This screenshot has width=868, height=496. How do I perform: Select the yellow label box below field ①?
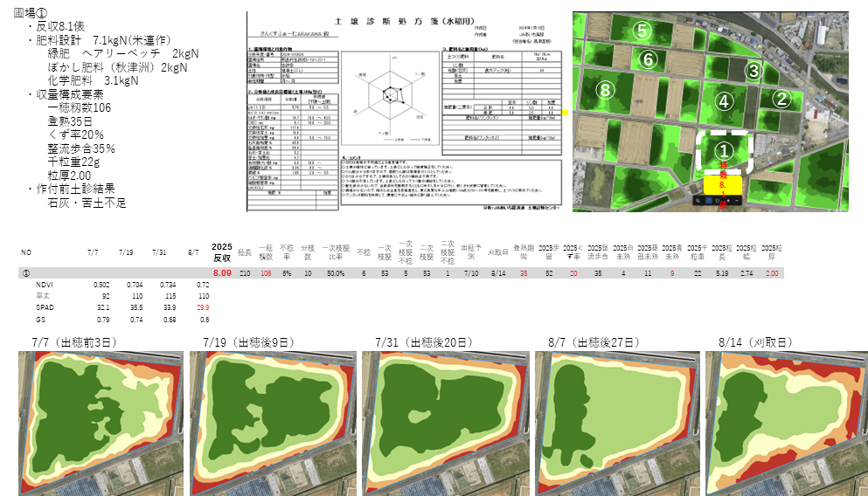click(723, 184)
